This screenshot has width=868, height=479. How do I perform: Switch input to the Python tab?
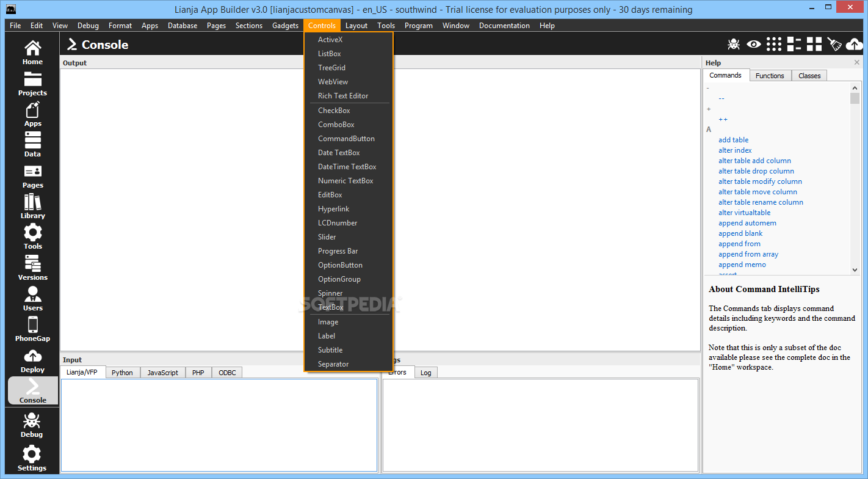tap(122, 373)
